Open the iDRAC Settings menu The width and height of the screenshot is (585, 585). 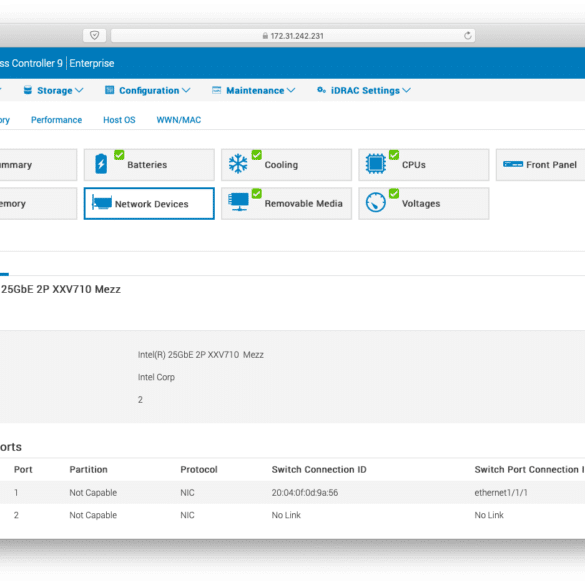tap(364, 90)
